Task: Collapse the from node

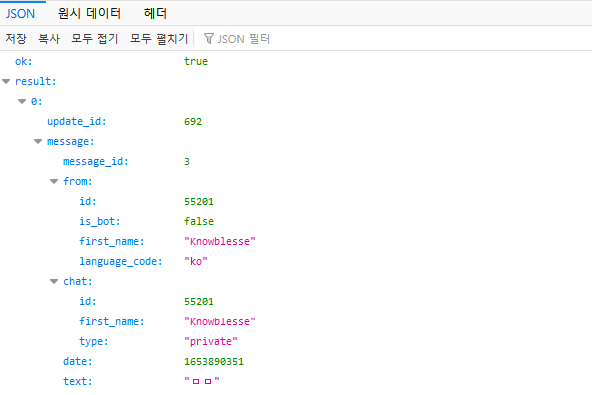Action: 54,181
